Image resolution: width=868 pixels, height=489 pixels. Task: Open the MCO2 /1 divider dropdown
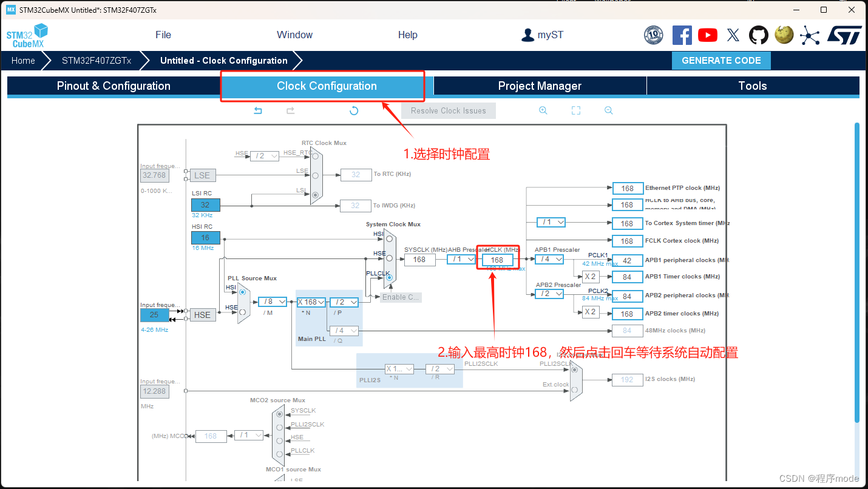coord(249,435)
